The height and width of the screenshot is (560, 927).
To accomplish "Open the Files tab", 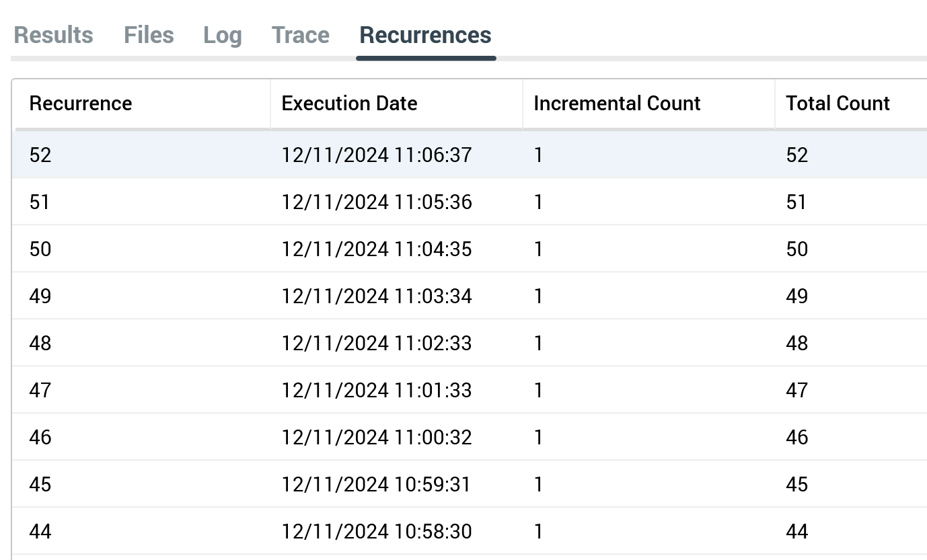I will coord(149,35).
